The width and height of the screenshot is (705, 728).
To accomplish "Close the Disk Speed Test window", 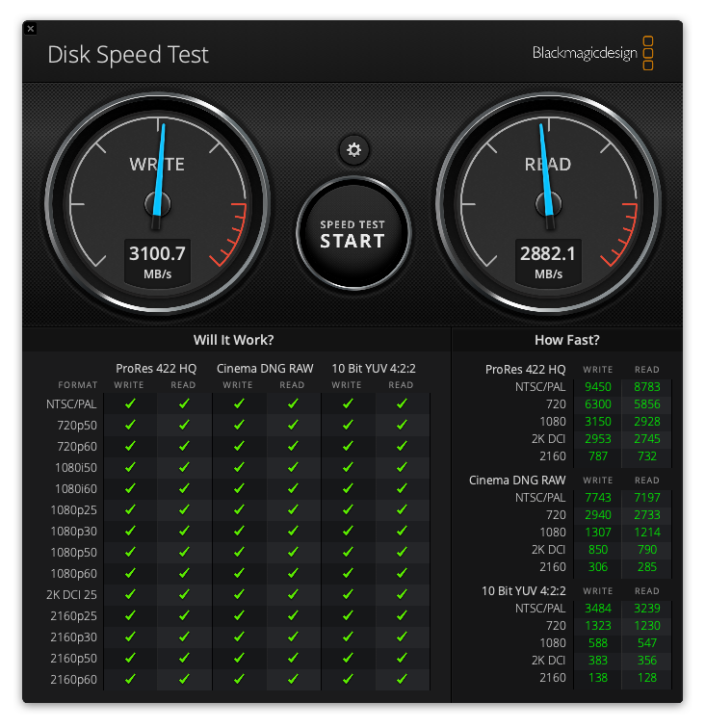I will (31, 29).
